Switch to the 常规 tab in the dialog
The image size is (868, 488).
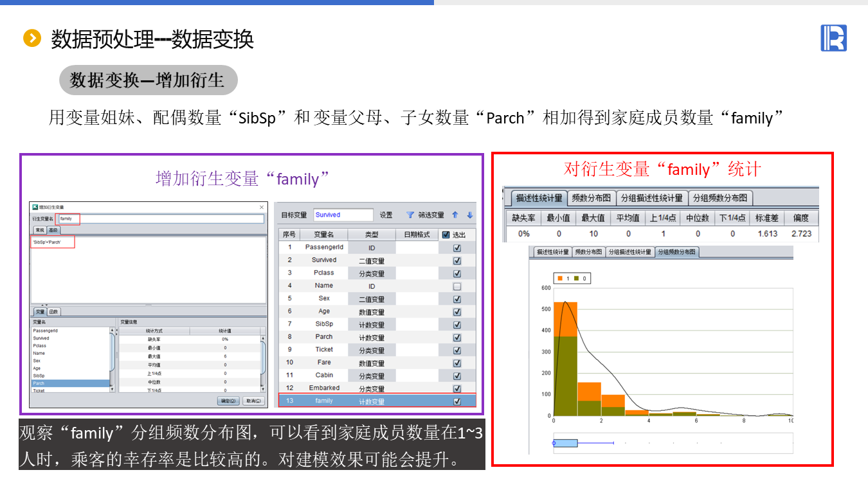[x=40, y=230]
